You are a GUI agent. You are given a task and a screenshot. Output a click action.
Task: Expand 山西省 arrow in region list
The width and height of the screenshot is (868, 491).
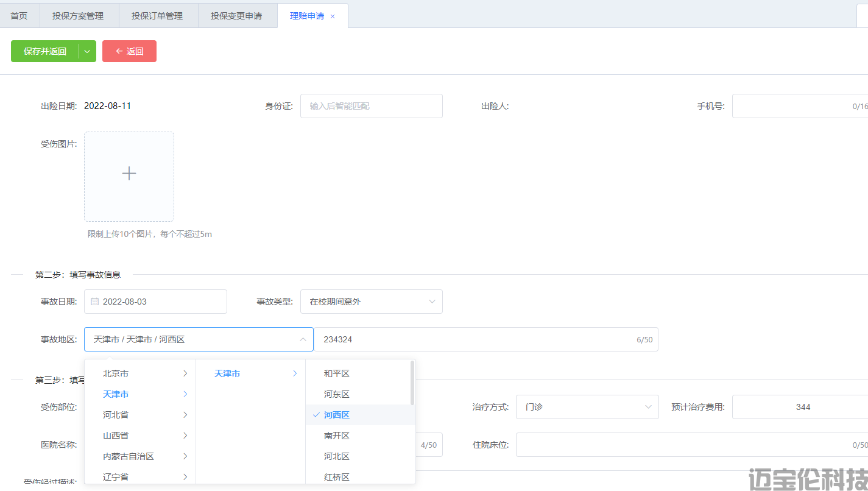(185, 436)
